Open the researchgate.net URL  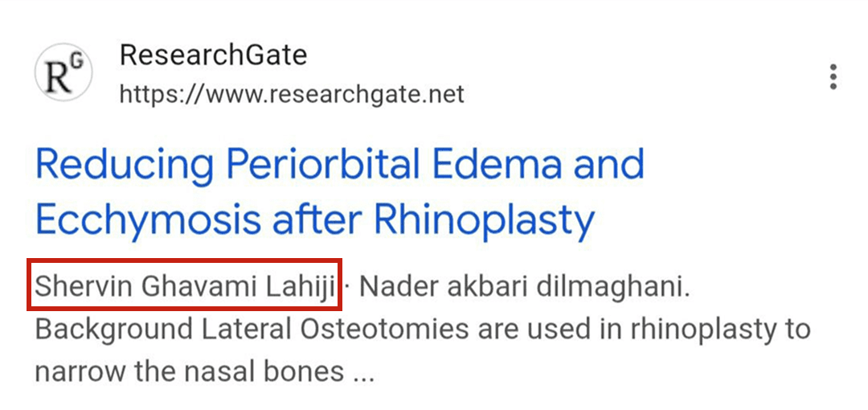pyautogui.click(x=292, y=95)
